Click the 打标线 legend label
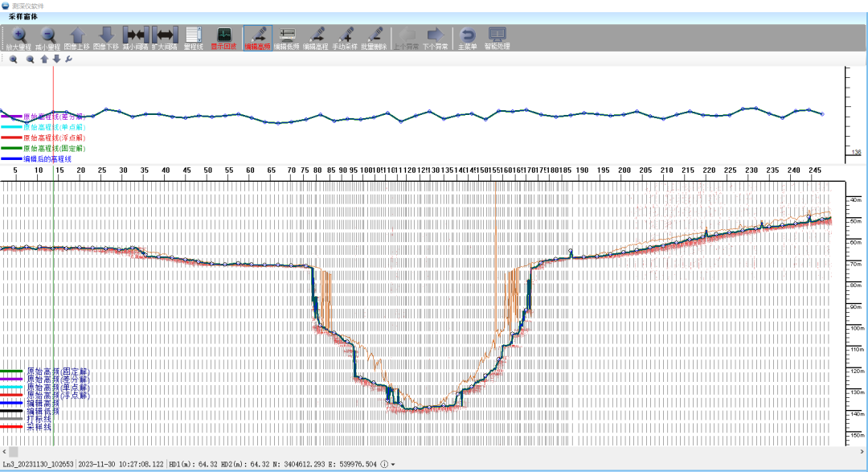This screenshot has width=868, height=472. pyautogui.click(x=39, y=420)
